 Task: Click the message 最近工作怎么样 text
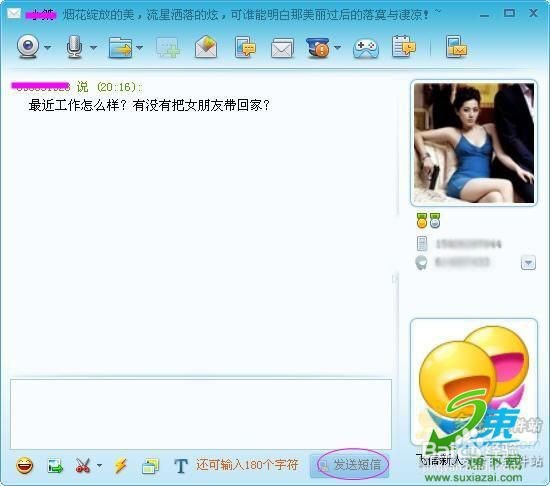[x=149, y=105]
